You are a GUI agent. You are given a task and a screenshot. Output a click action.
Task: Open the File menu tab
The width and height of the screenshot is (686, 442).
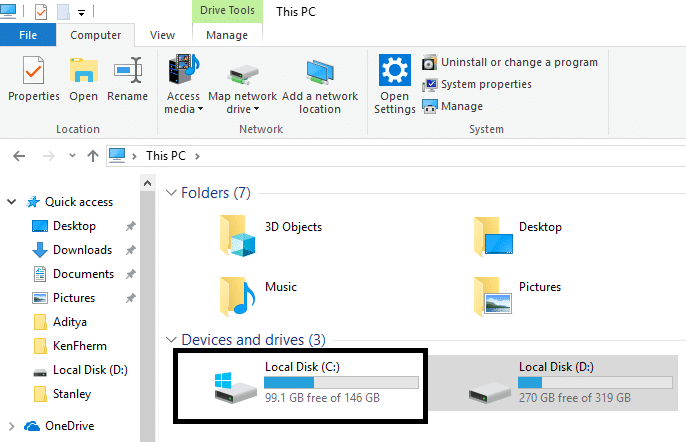pos(28,35)
